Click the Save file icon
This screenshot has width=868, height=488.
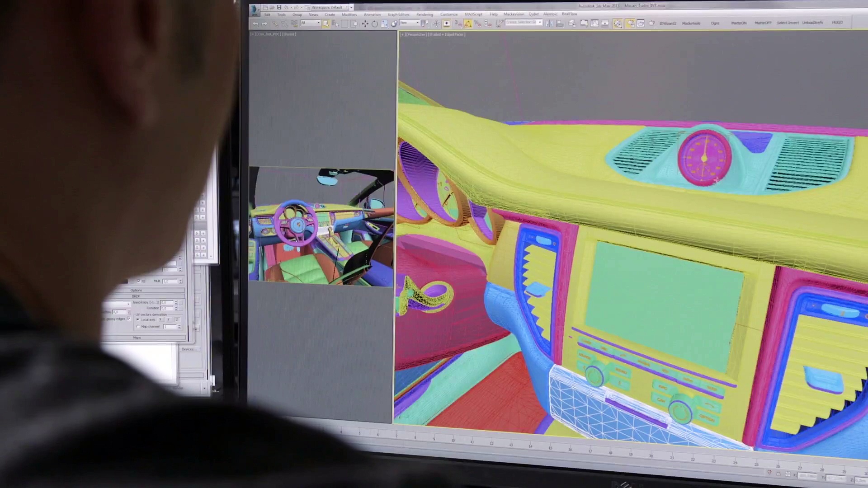coord(279,8)
